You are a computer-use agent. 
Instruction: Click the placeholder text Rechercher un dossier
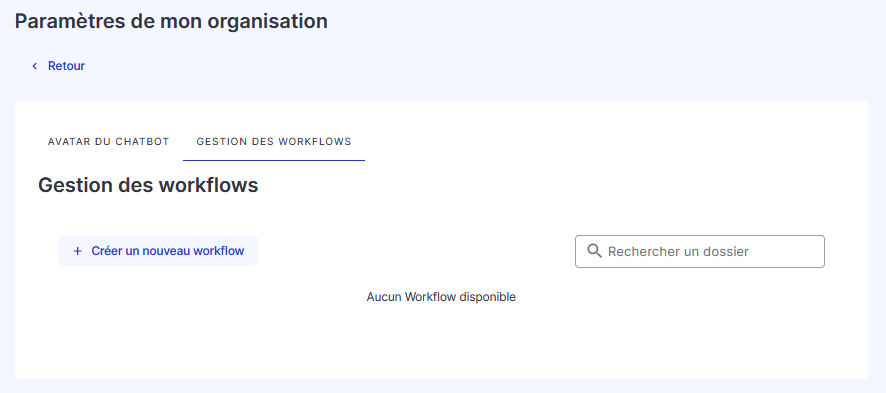click(678, 251)
